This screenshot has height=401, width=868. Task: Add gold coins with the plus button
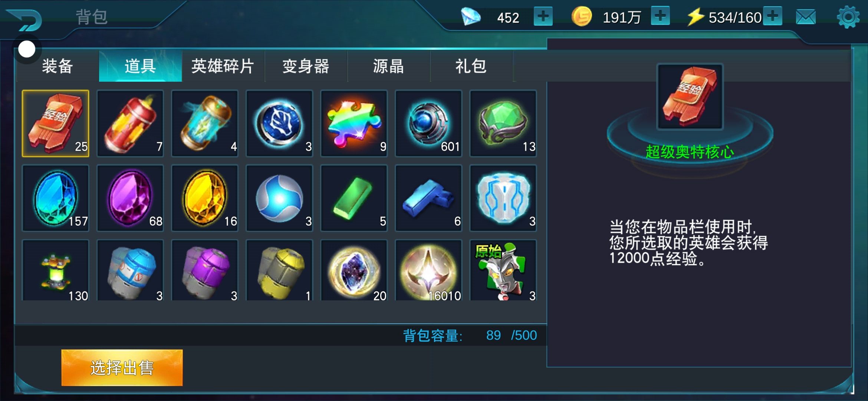coord(660,17)
